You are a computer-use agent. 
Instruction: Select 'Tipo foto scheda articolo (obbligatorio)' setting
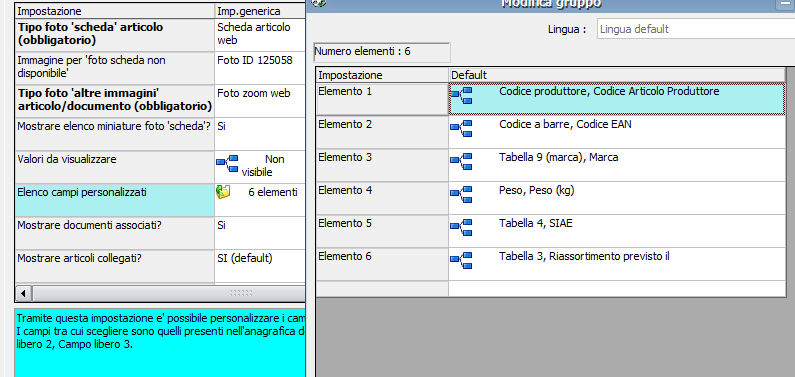pos(115,34)
